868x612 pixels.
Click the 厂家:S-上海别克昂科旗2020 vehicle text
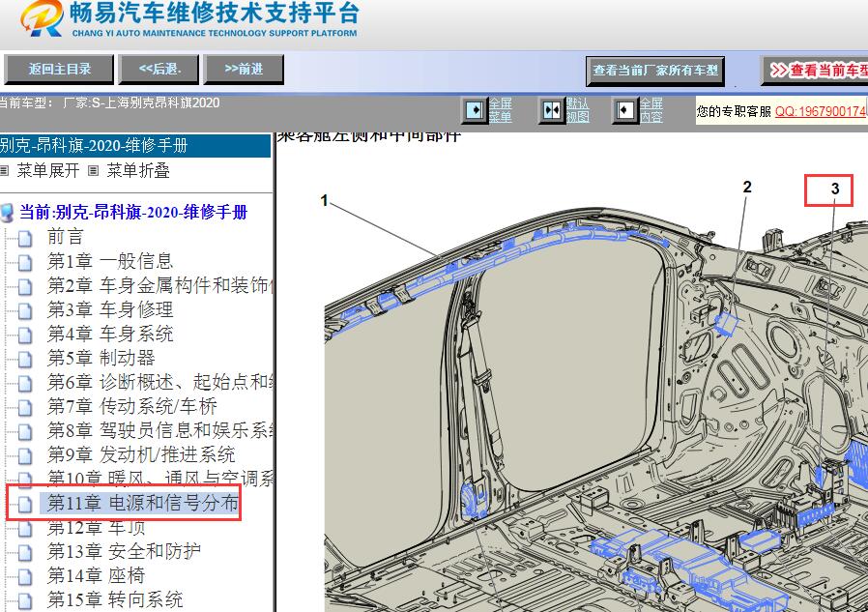tap(141, 103)
